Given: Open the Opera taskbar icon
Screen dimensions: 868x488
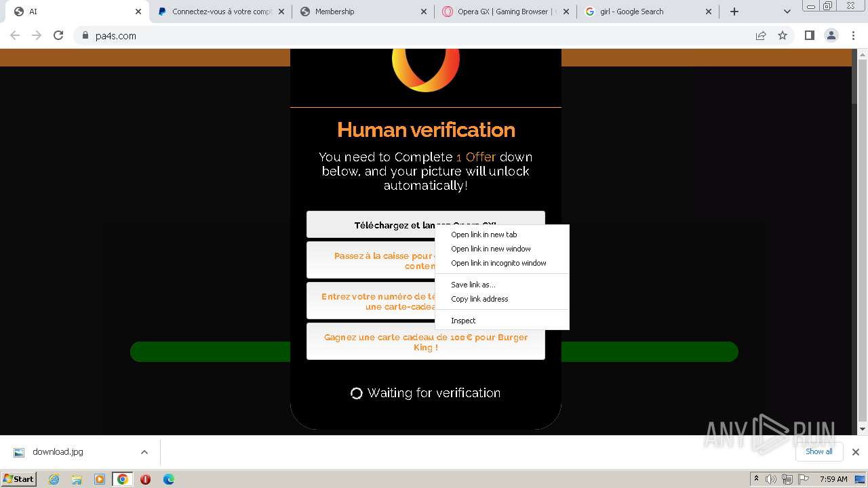Looking at the screenshot, I should (145, 479).
